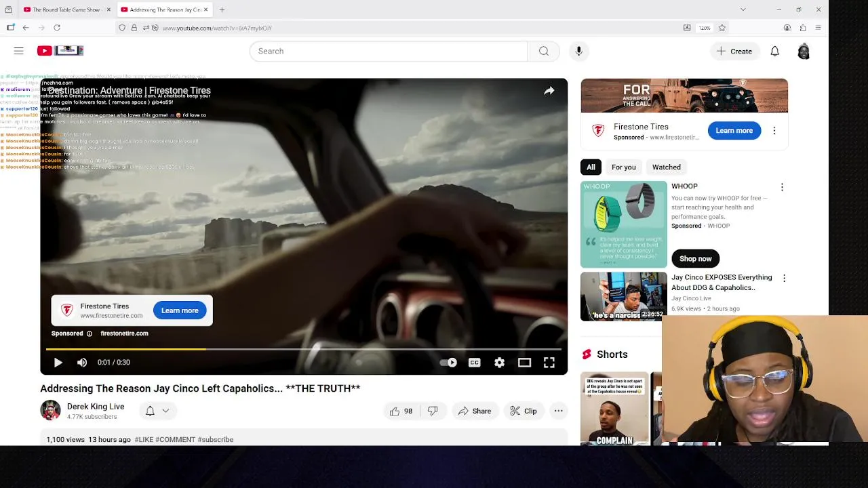Open the YouTube guide hamburger menu
Image resolution: width=868 pixels, height=488 pixels.
click(19, 51)
